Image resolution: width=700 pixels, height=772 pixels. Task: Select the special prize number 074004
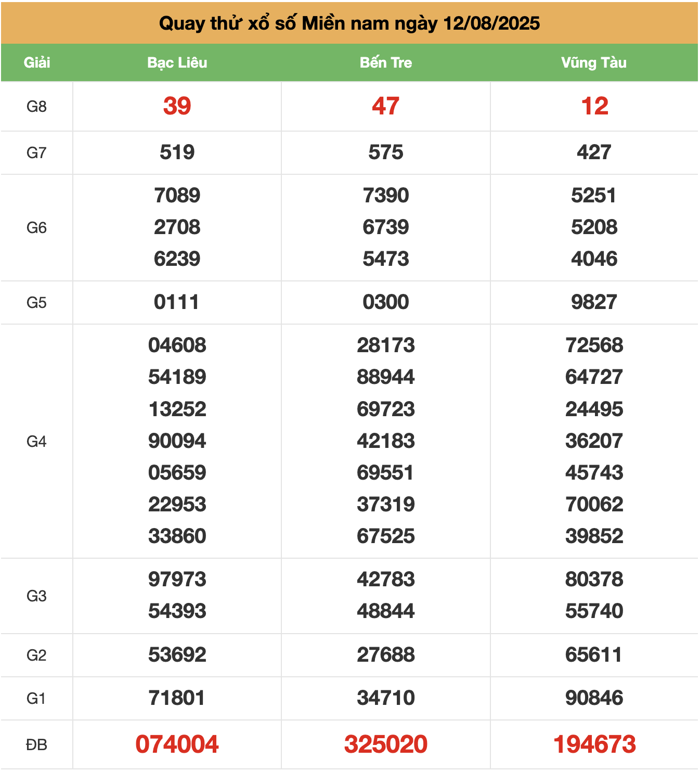[177, 744]
